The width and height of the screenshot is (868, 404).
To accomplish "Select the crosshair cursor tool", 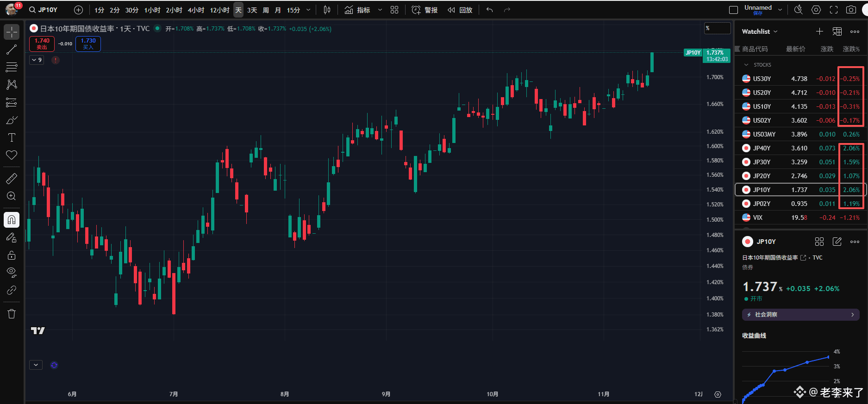I will point(12,32).
